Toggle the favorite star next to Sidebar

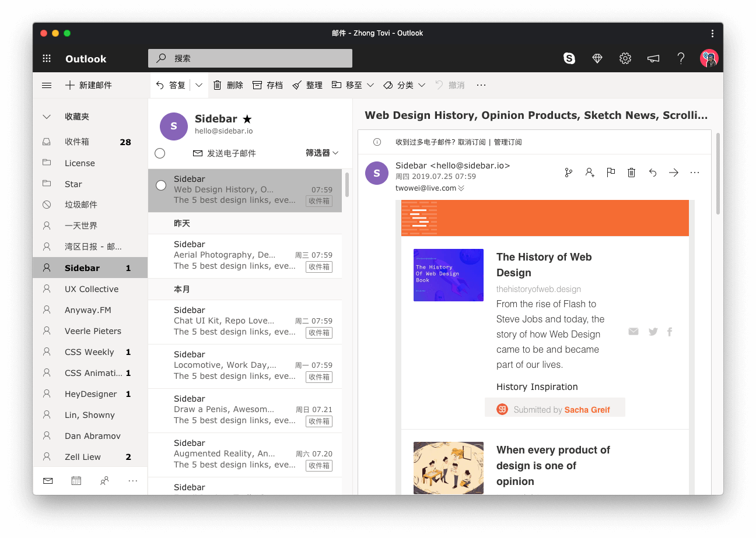click(x=247, y=119)
